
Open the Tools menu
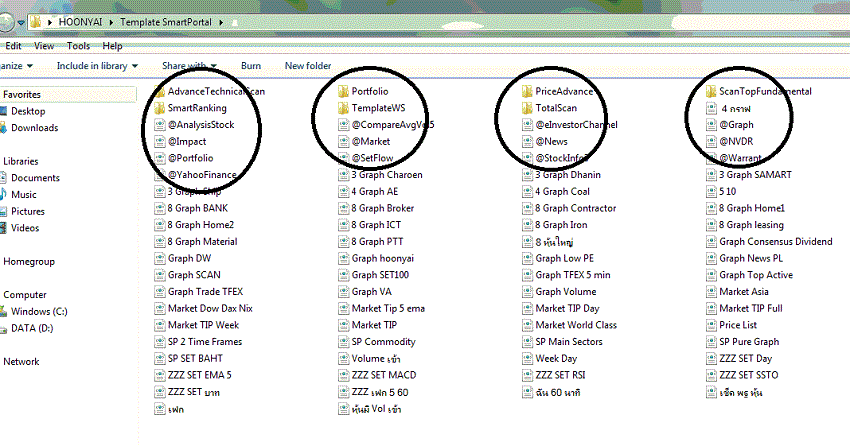pyautogui.click(x=78, y=46)
